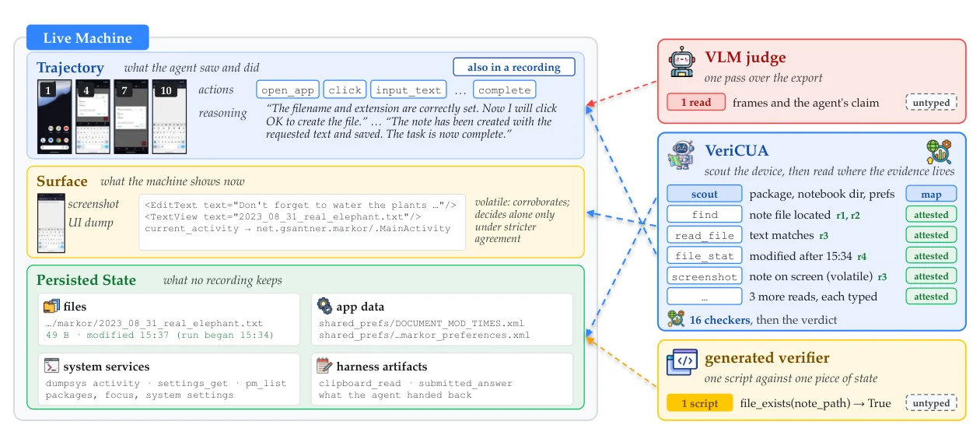Image resolution: width=980 pixels, height=432 pixels.
Task: Click the attested badge in the file_stat row
Action: [931, 255]
